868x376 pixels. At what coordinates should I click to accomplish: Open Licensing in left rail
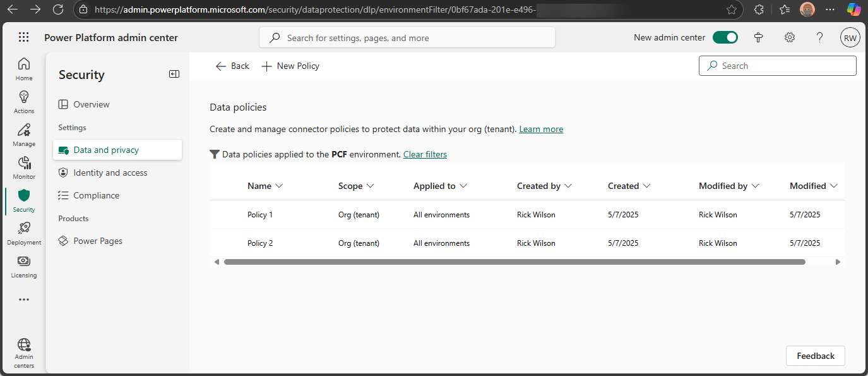(24, 266)
